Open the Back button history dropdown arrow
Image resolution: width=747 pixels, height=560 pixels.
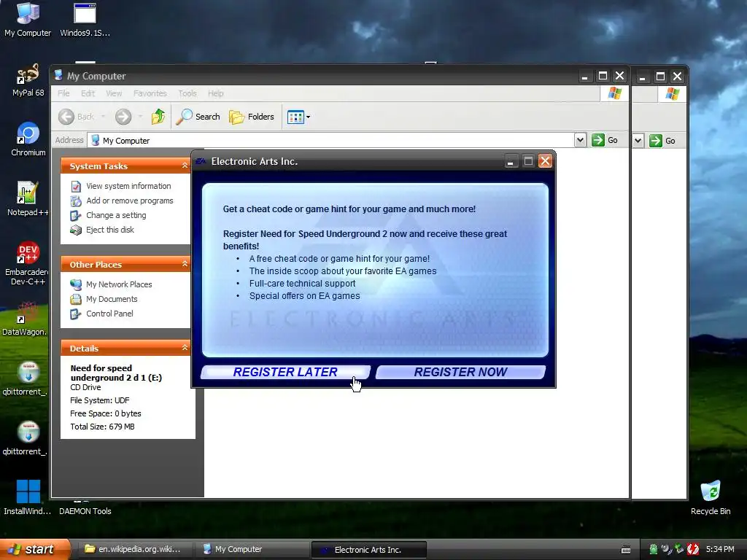click(103, 117)
